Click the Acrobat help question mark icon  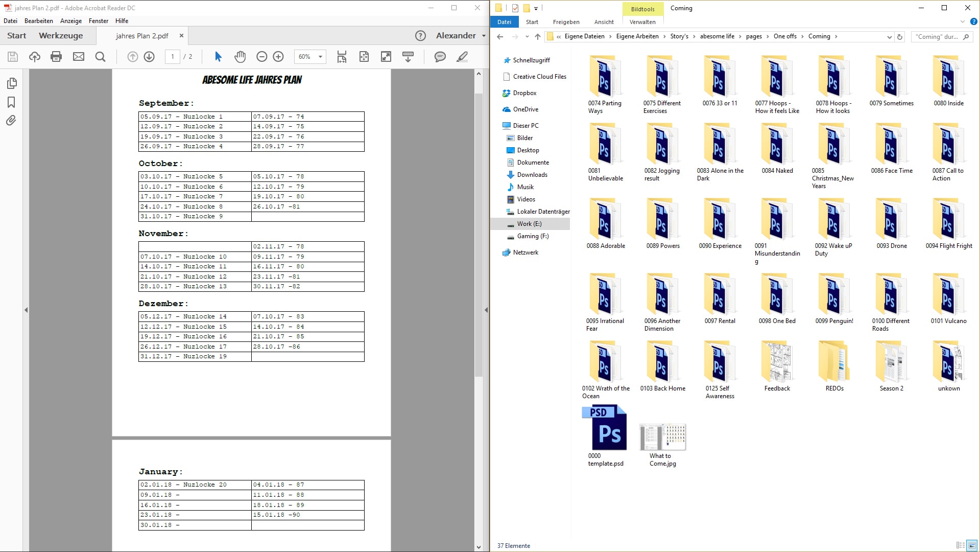[x=420, y=36]
